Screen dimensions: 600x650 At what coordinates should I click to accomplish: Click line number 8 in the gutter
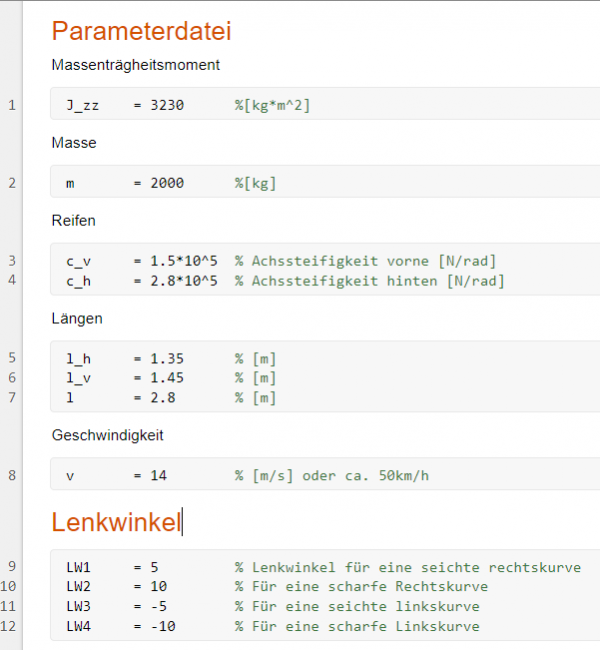pyautogui.click(x=12, y=475)
